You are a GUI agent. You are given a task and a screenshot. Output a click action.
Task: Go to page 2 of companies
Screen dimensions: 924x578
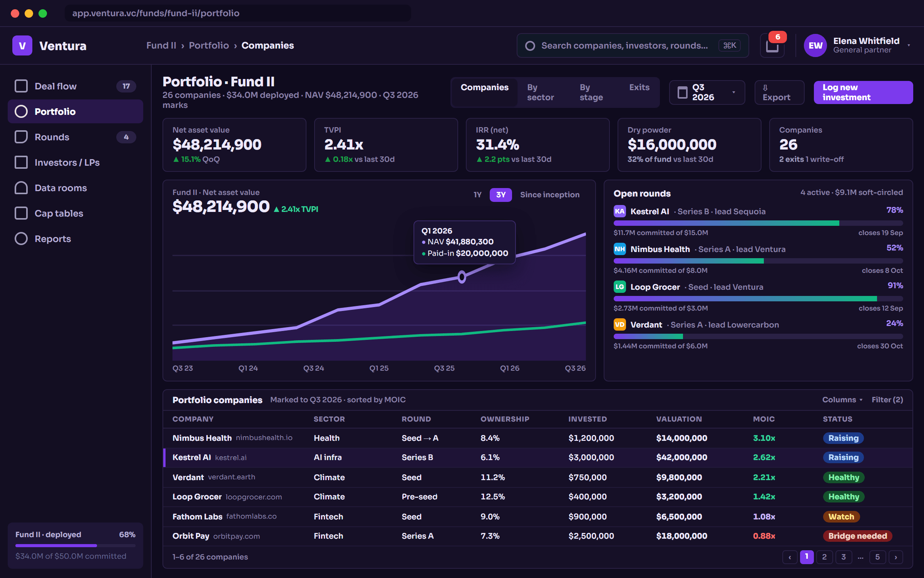tap(824, 557)
